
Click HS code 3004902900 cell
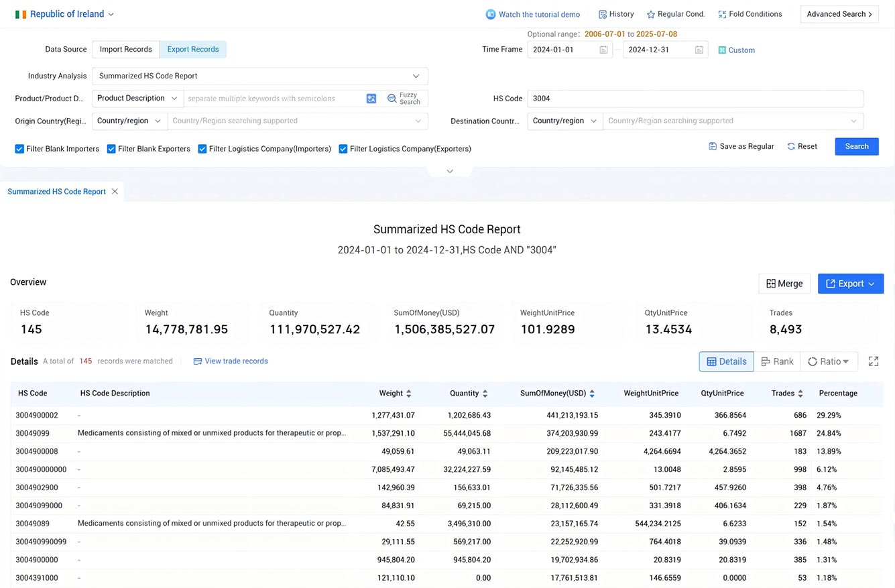[x=37, y=488]
